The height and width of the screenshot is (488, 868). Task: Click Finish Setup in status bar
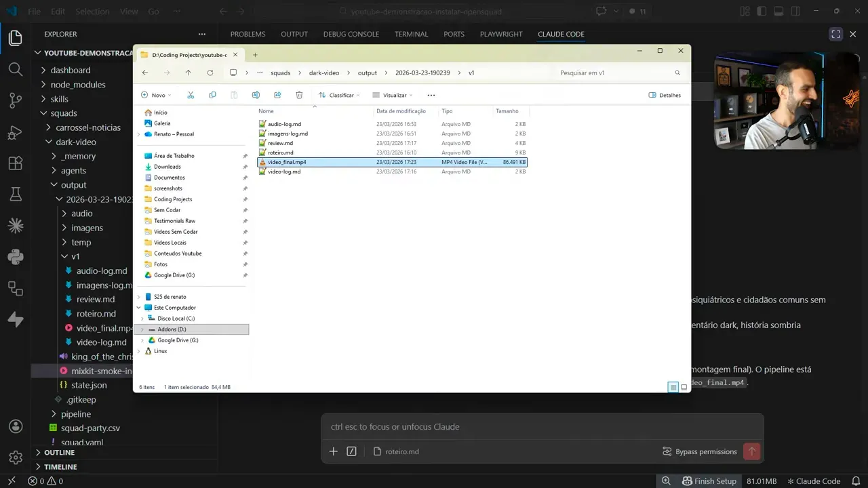coord(709,481)
